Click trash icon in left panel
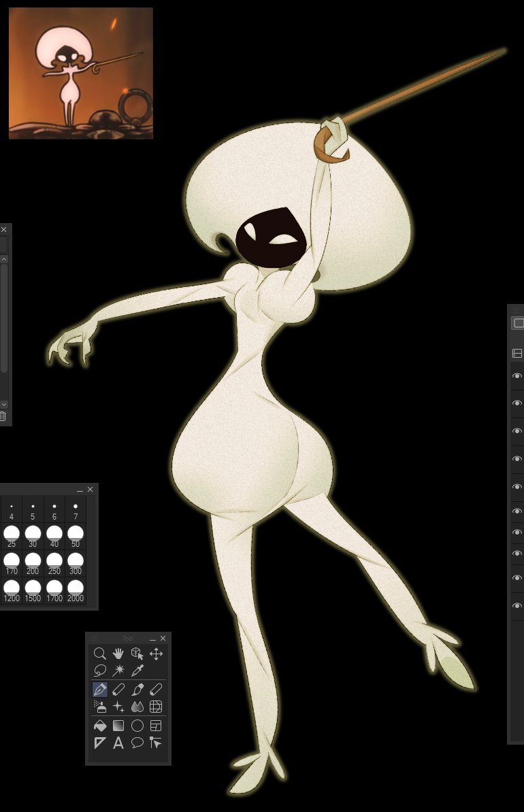 [x=3, y=416]
